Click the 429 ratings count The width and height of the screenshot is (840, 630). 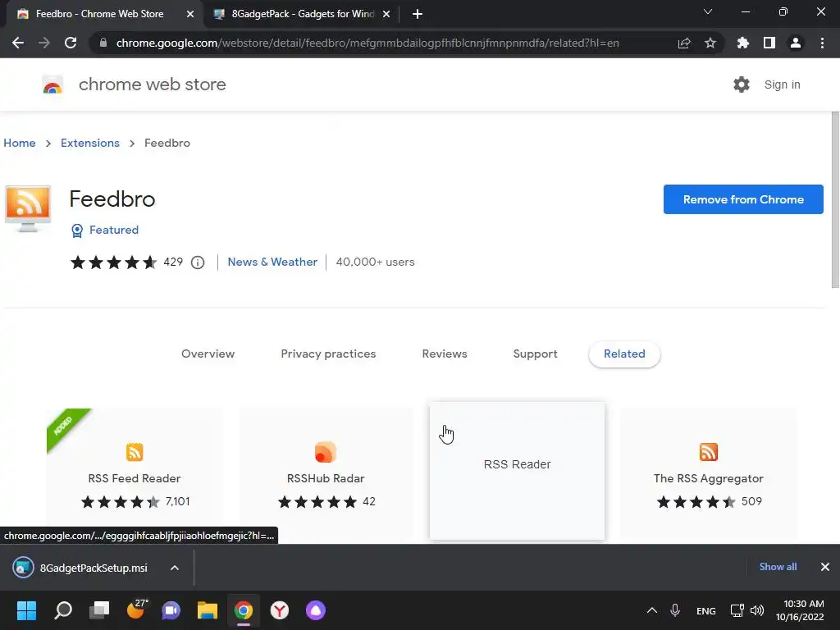point(173,262)
